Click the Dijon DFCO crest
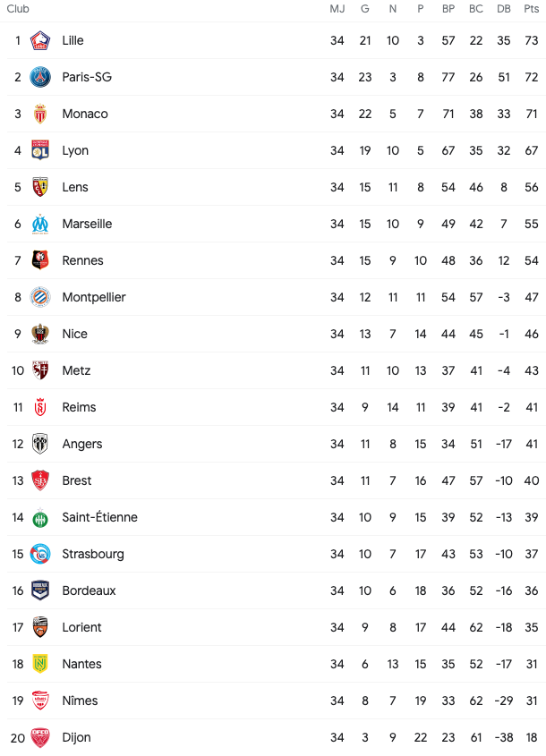 point(40,737)
